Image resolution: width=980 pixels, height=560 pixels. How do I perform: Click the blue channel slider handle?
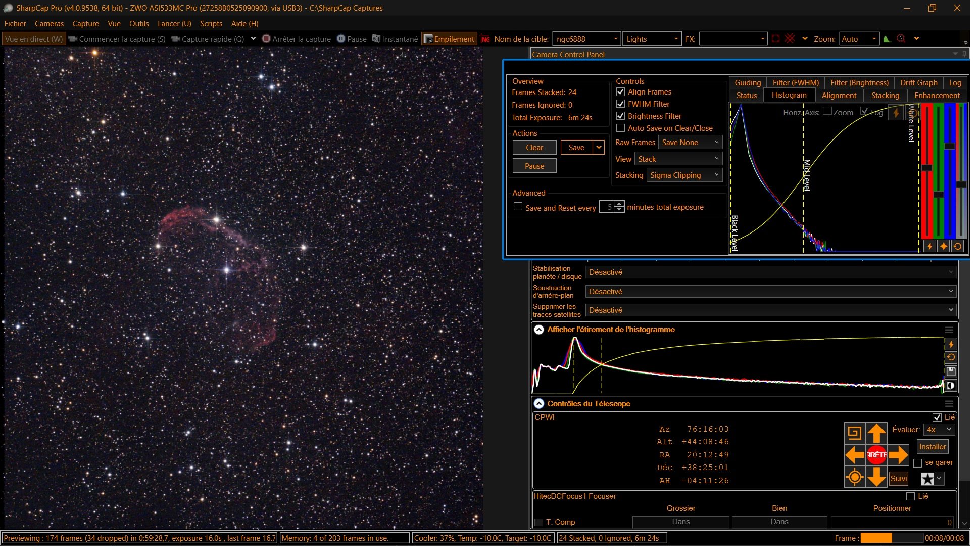tap(950, 146)
